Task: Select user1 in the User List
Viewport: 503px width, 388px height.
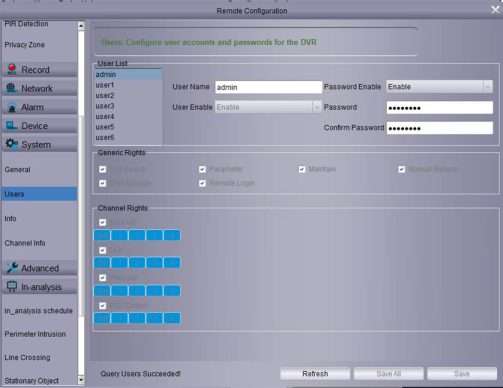Action: [x=128, y=85]
